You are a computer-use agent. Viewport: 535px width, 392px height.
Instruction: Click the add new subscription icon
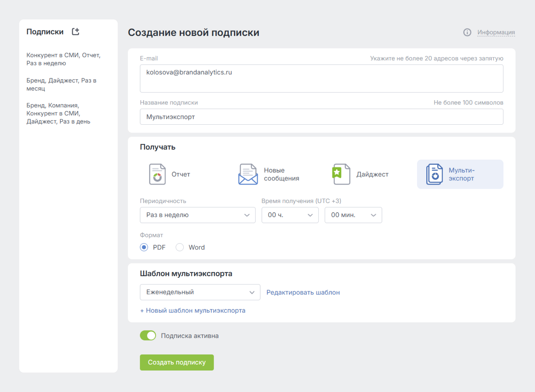tap(75, 32)
